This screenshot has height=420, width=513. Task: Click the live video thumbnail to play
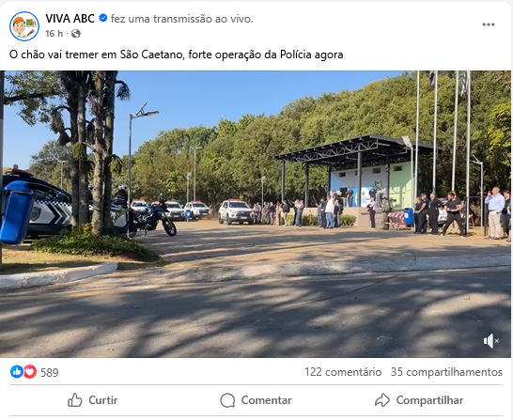click(x=256, y=214)
